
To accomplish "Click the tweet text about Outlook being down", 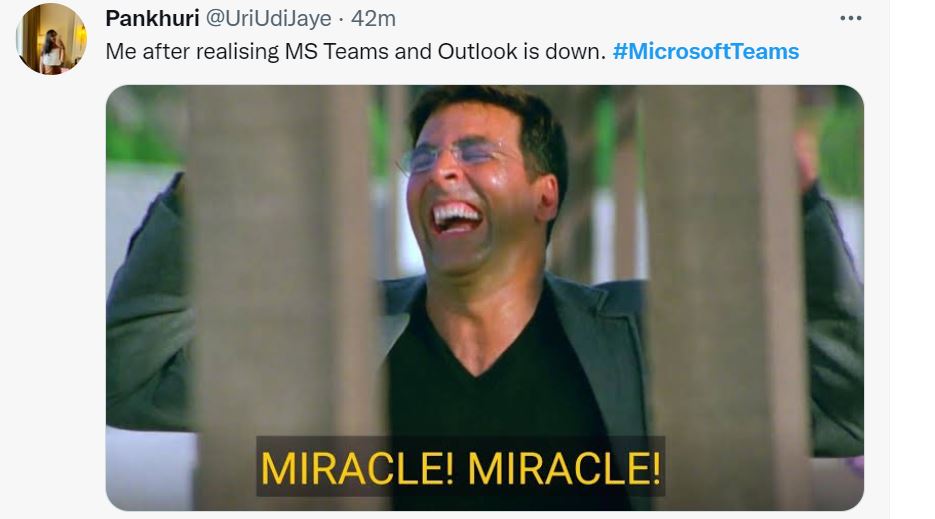I will point(355,52).
